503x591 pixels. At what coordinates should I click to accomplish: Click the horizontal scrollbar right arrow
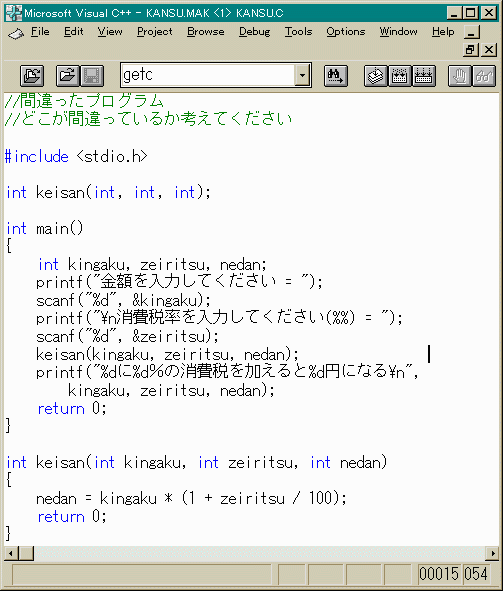tap(492, 553)
